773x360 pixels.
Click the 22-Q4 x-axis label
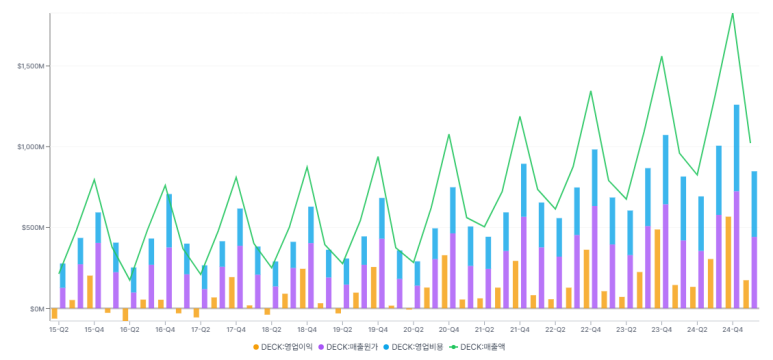click(x=591, y=329)
